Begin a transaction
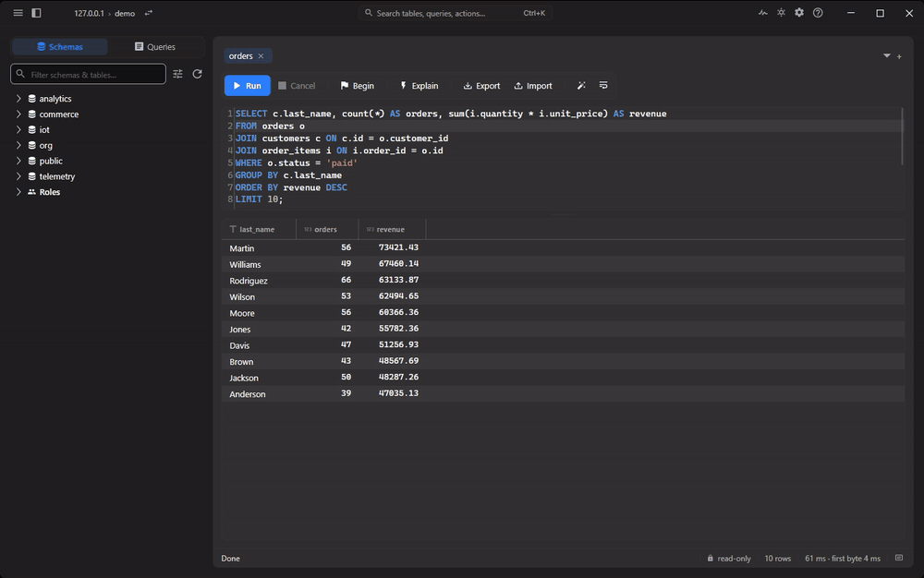Image resolution: width=924 pixels, height=578 pixels. (357, 85)
